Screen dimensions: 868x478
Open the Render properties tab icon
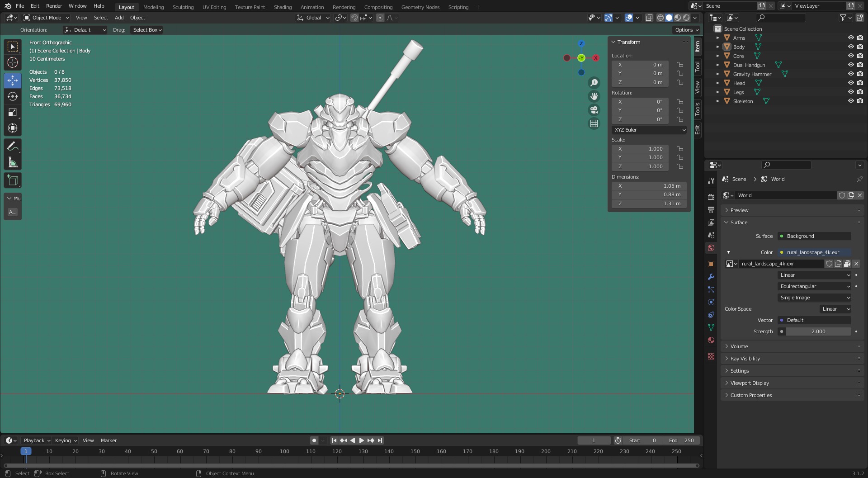click(x=711, y=197)
